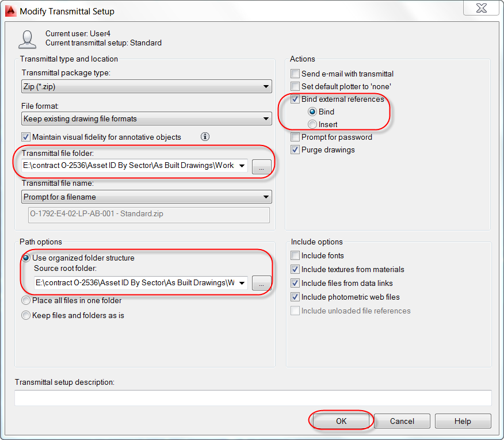Click the Transmittal setup description field
504x440 pixels.
(253, 398)
